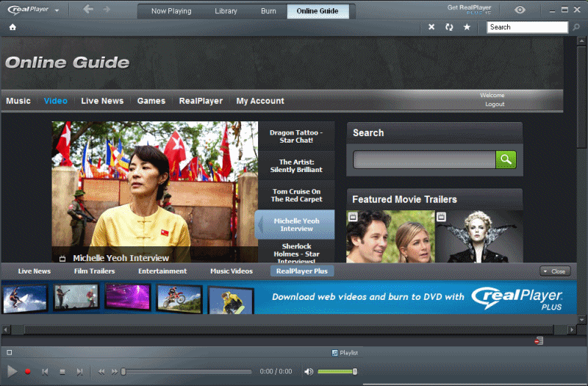Click the motocross thumbnail in banner
Image resolution: width=588 pixels, height=386 pixels.
click(x=179, y=299)
